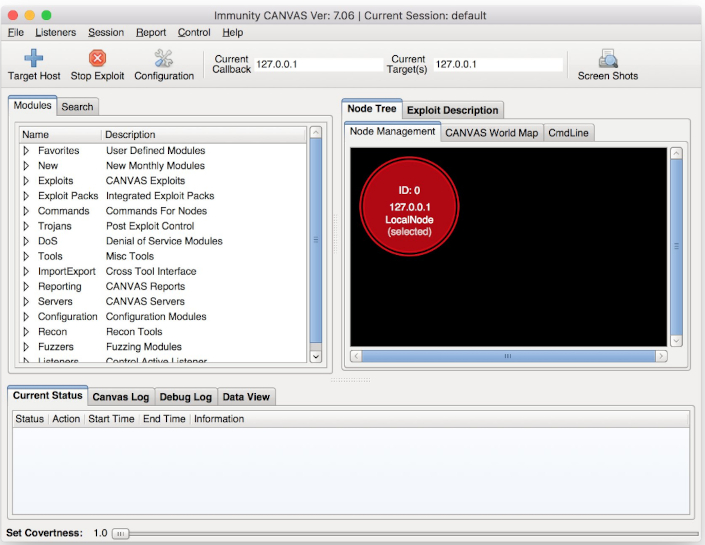This screenshot has width=705, height=545.
Task: Open the Configuration tools icon
Action: 164,59
